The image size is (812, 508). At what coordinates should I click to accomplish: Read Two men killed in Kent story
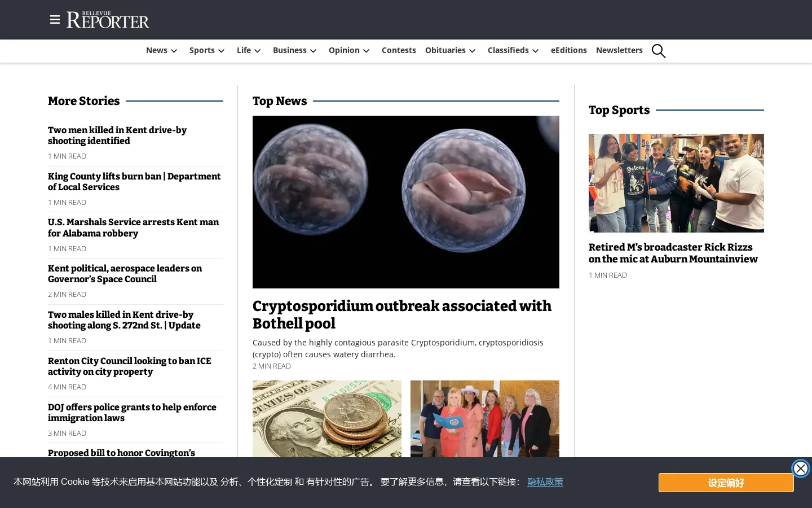pyautogui.click(x=117, y=135)
